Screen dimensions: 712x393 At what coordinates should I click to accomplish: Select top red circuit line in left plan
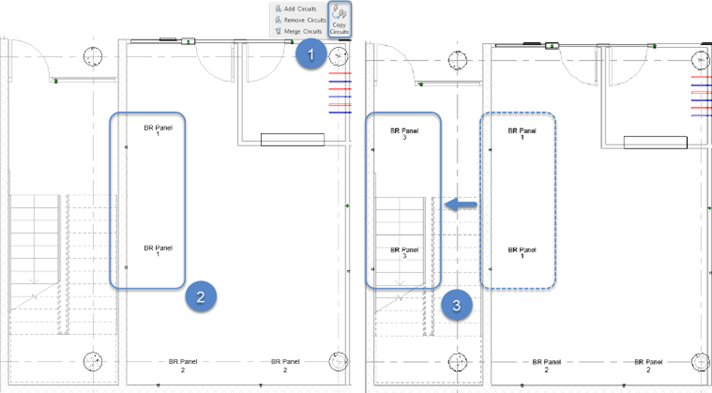(340, 73)
